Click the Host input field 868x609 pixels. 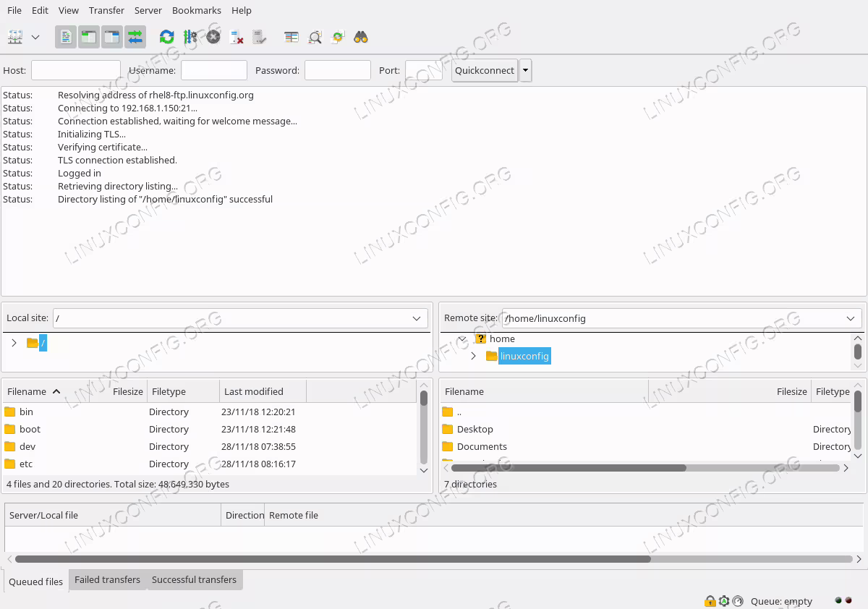[x=76, y=70]
